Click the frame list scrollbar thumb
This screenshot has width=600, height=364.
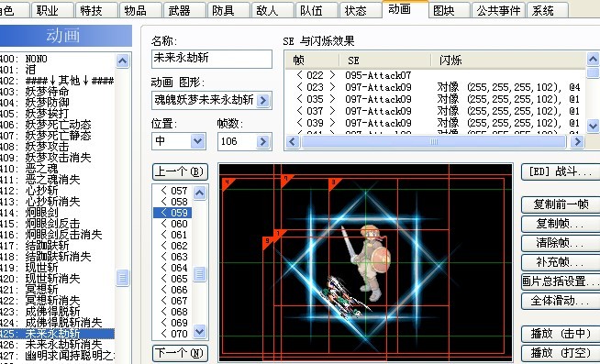(x=199, y=274)
